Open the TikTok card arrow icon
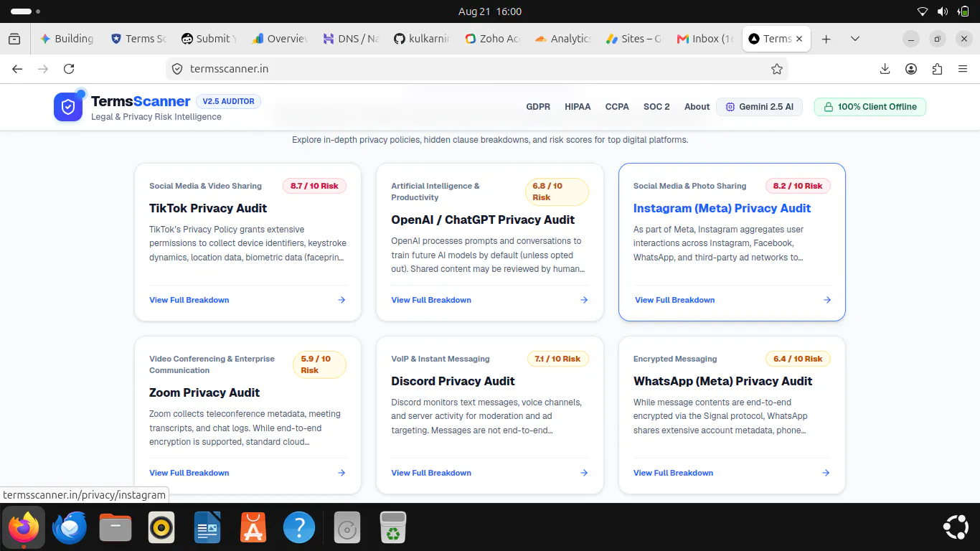Screen dimensions: 980x551 [x=341, y=300]
